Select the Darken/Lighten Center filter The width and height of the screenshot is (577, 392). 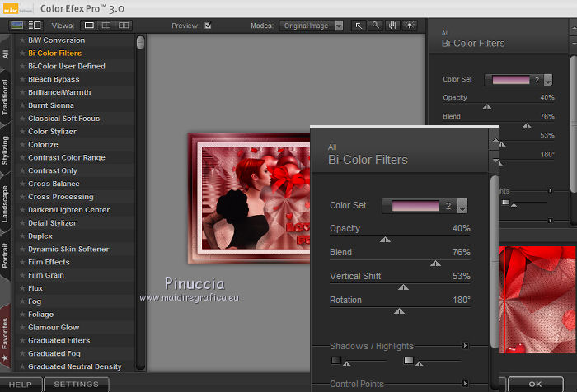click(x=68, y=210)
